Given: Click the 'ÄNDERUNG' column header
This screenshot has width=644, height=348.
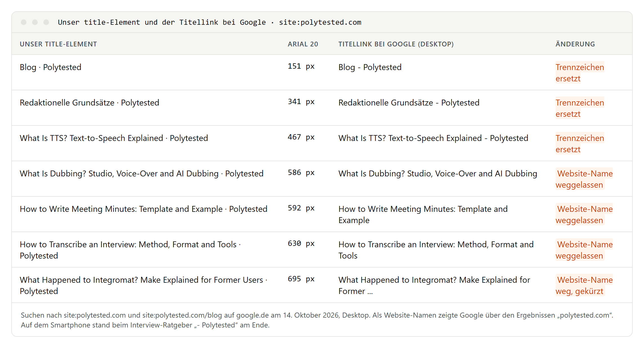Looking at the screenshot, I should click(x=575, y=44).
